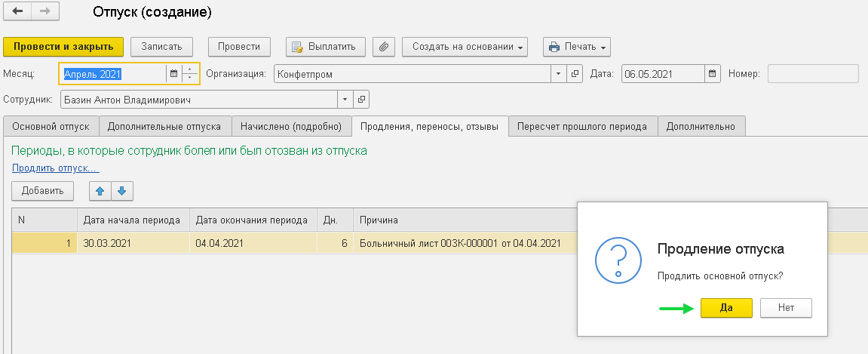Screen dimensions: 868x354
Task: Expand the Сотрудник dropdown list
Action: pyautogui.click(x=345, y=100)
